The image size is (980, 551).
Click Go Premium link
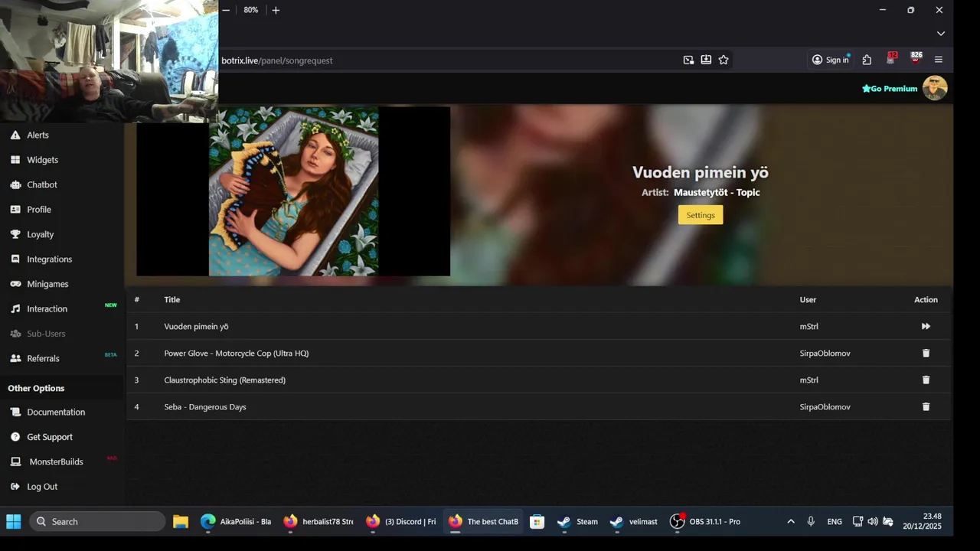coord(890,89)
